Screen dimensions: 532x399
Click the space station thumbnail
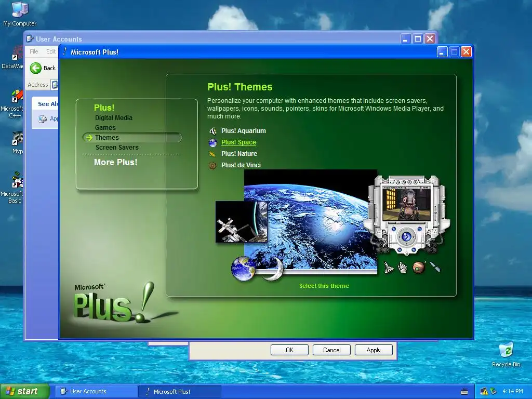point(241,221)
